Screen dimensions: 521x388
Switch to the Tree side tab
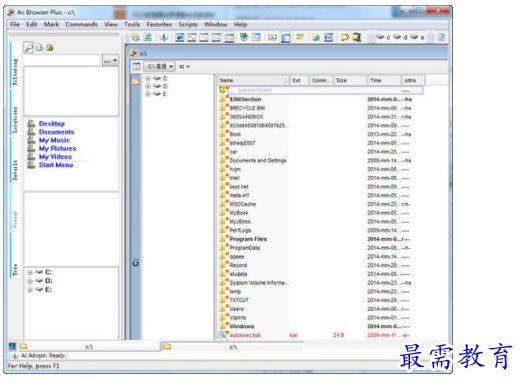point(15,255)
